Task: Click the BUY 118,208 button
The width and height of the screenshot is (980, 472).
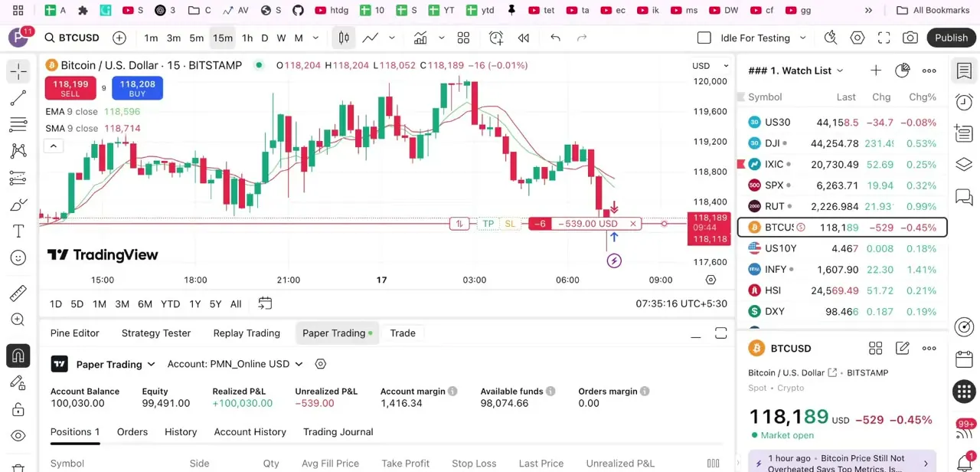Action: 137,88
